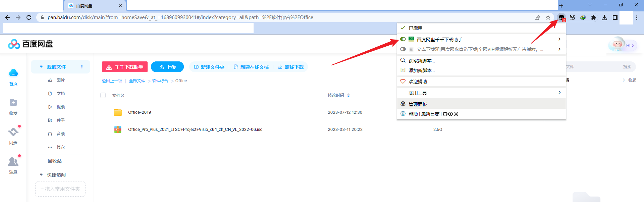Close the 百度网盘 tab

tap(120, 6)
